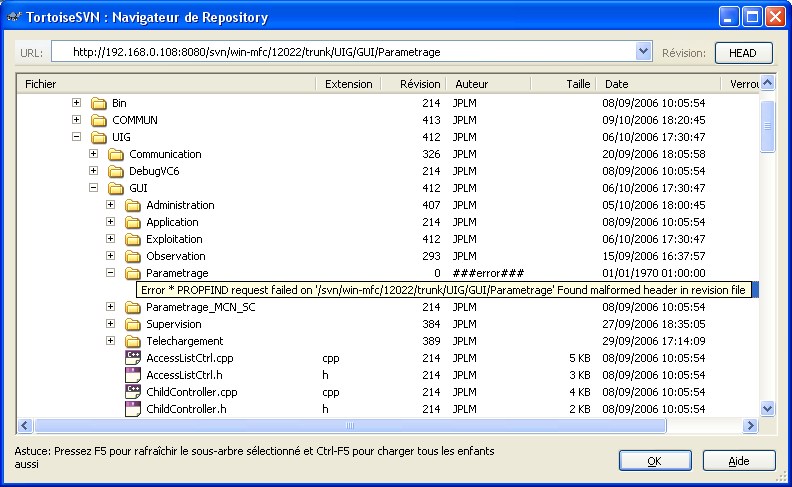Expand the DebugVC6 folder node
Viewport: 792px width, 487px height.
pos(93,171)
